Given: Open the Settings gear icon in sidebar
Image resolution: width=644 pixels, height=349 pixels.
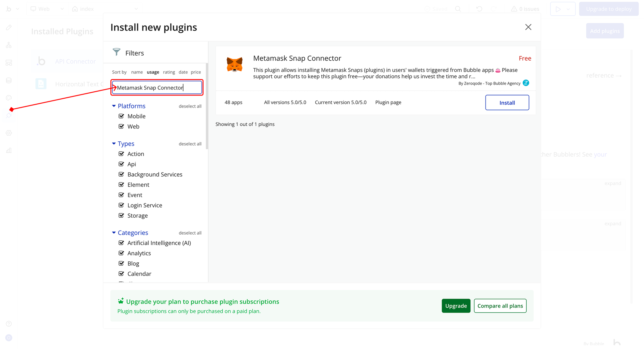Looking at the screenshot, I should point(9,133).
